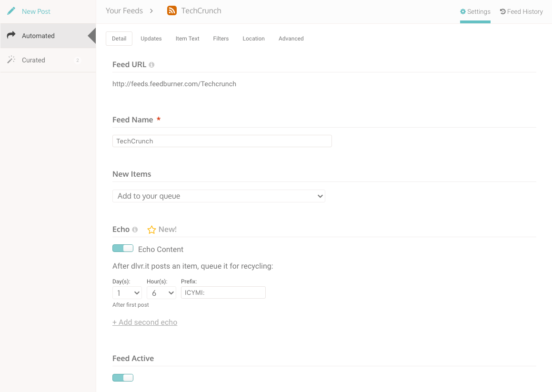Click the New Post pencil icon
552x392 pixels.
click(x=11, y=11)
